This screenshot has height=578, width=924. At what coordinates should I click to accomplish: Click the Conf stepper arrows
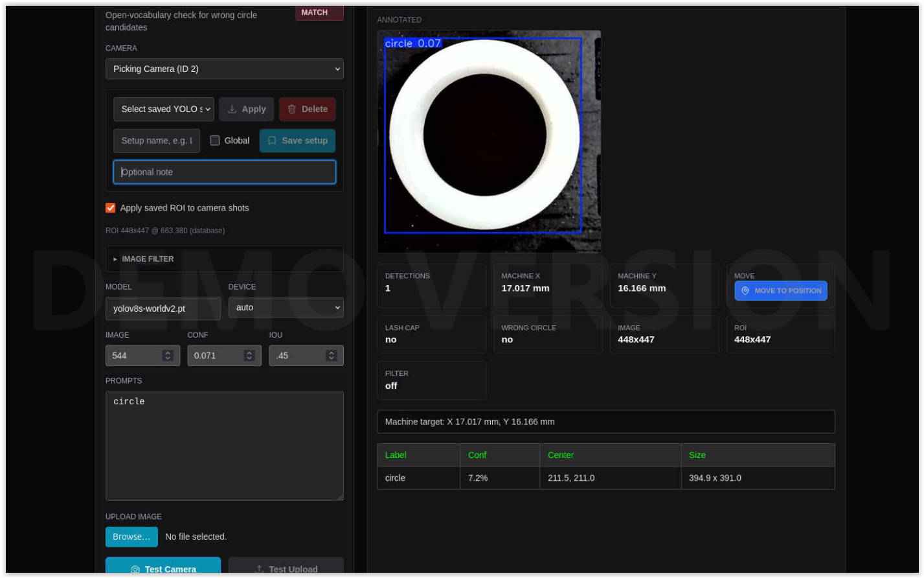(x=249, y=355)
